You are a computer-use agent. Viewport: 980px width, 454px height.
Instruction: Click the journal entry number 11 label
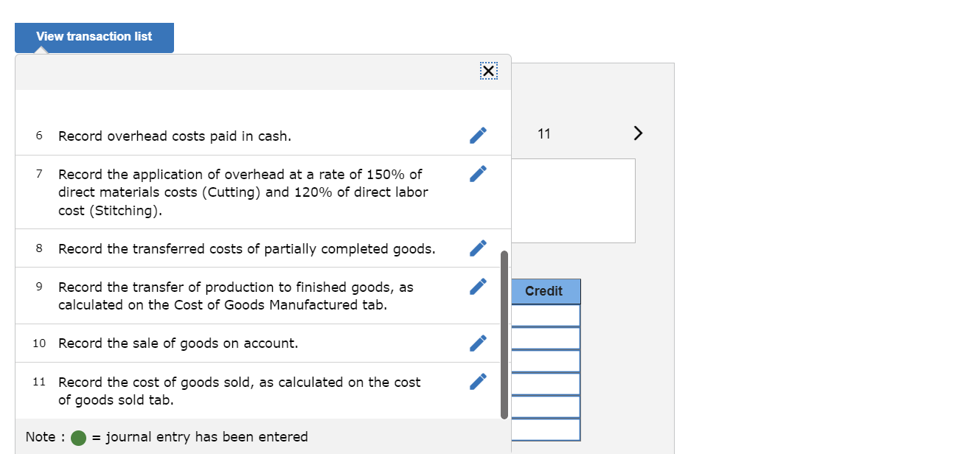click(x=544, y=133)
